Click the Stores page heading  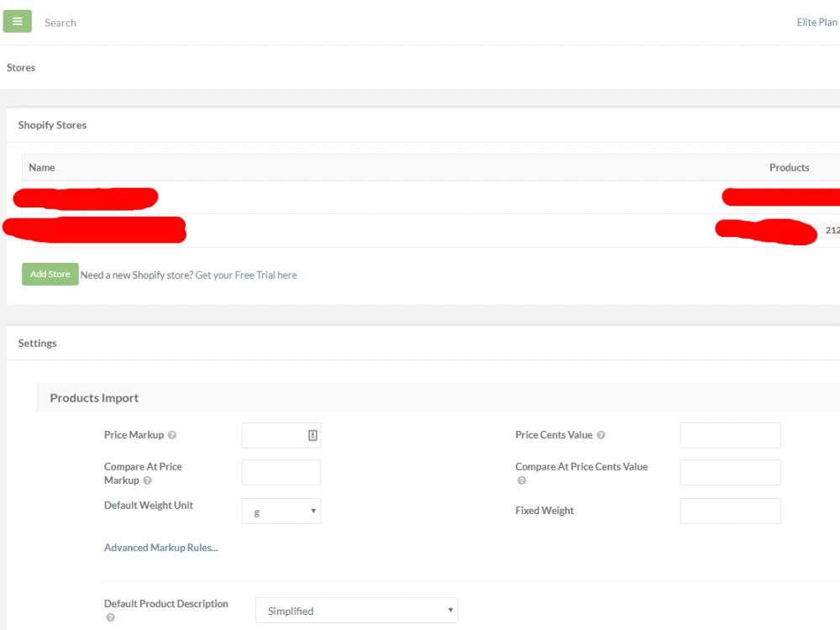(x=21, y=67)
